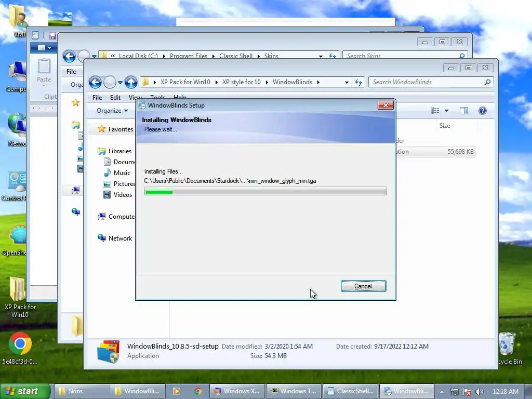Open the Pictures library
Screen dimensions: 532x399
point(119,183)
